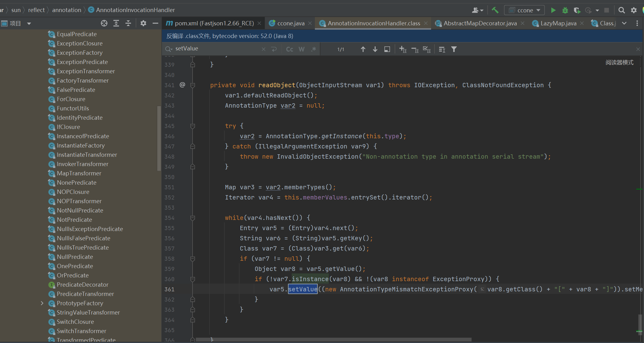
Task: Fold while loop at line 354
Action: click(x=193, y=218)
